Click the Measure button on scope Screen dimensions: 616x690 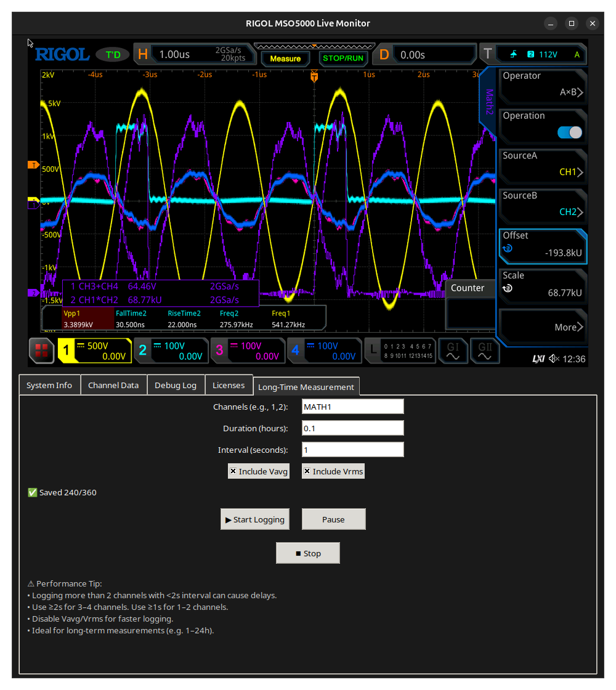coord(285,59)
